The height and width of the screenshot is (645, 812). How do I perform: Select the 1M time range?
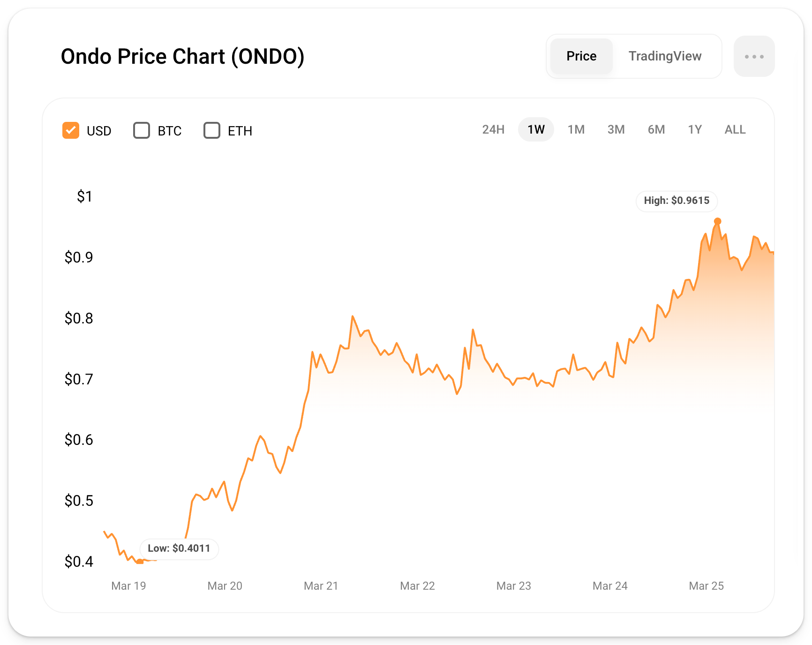click(576, 129)
